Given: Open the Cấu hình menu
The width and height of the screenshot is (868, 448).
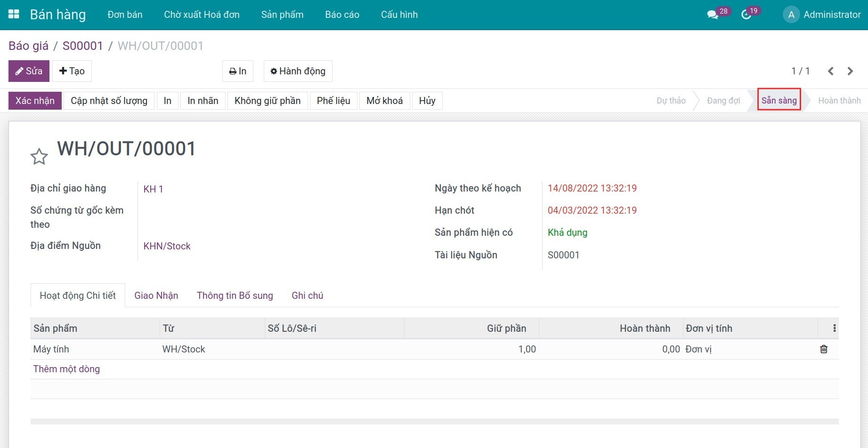Looking at the screenshot, I should point(399,15).
